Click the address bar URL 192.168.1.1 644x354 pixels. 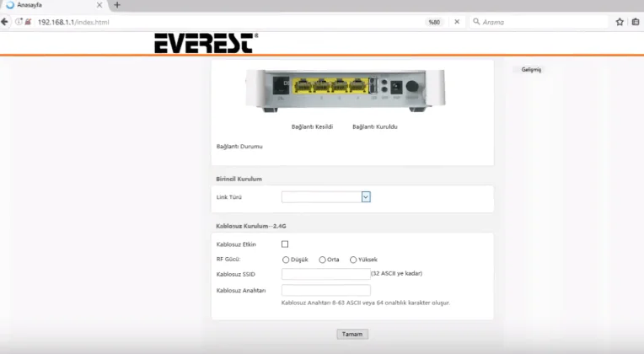point(73,22)
